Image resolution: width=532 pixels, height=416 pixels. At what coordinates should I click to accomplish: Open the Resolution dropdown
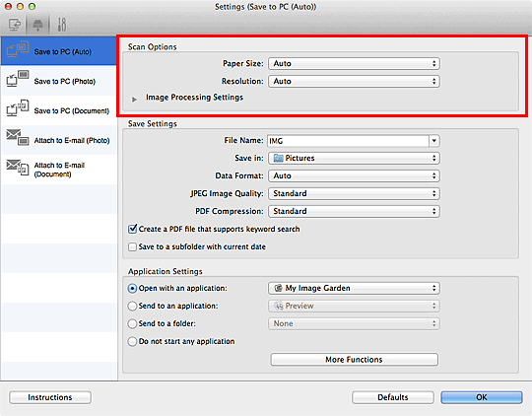pos(354,81)
